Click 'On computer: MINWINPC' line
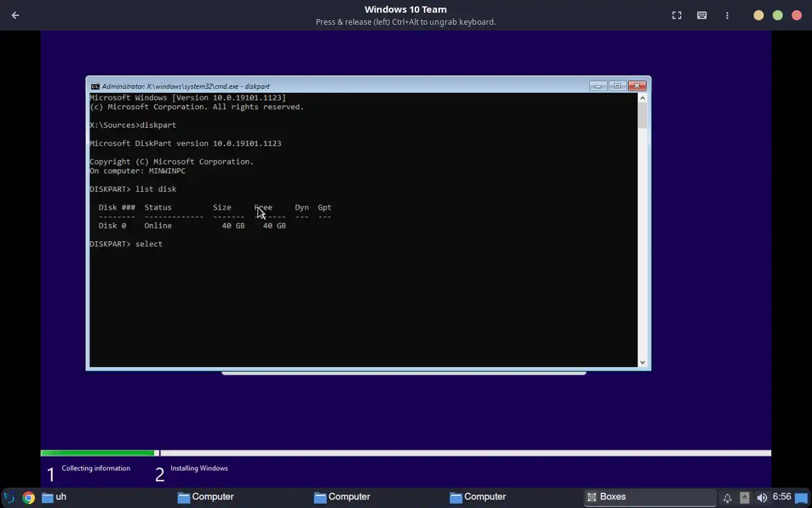 coord(138,171)
